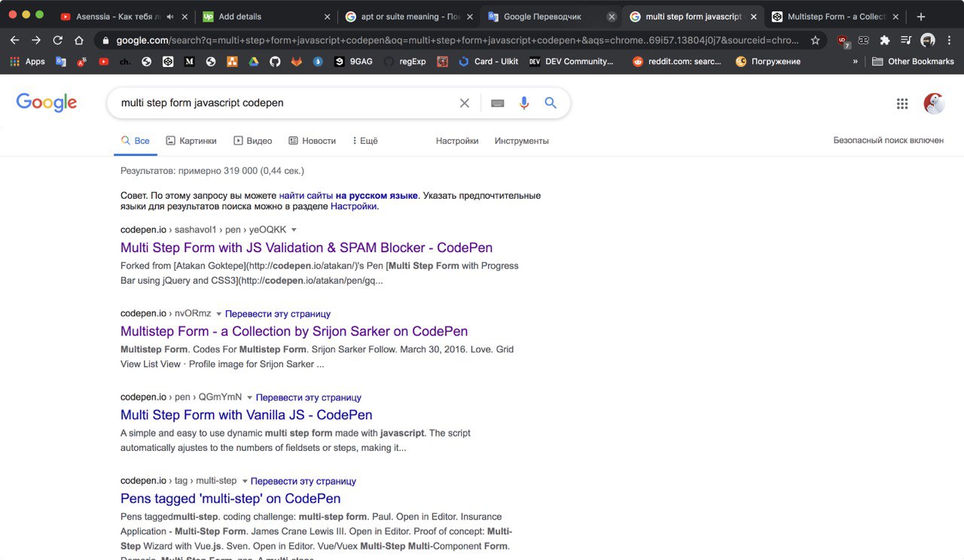Click найти сайты на русском языке link

click(x=348, y=196)
